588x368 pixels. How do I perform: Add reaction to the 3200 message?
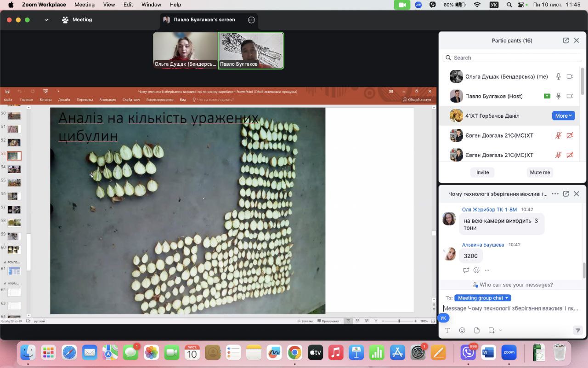[x=476, y=270]
